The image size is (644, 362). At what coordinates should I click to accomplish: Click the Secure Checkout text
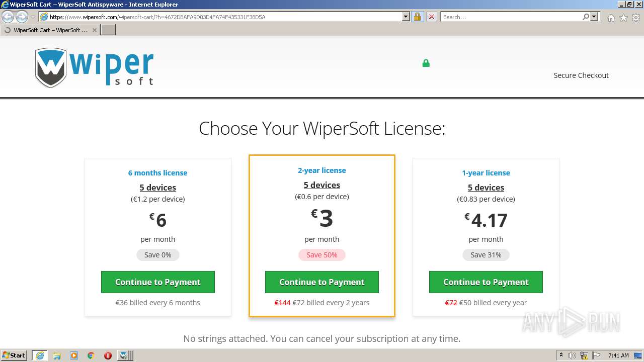[x=581, y=75]
